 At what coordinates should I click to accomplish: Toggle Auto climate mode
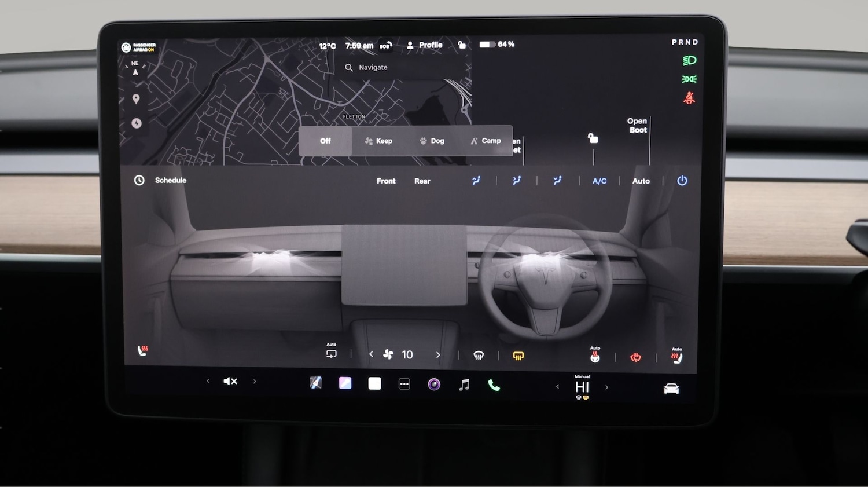(641, 181)
